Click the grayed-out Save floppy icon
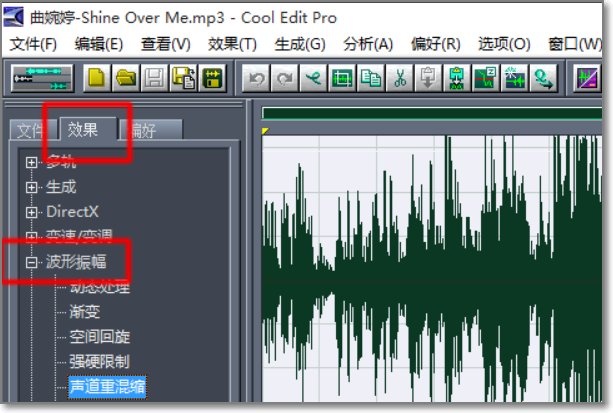Viewport: 613px width, 413px height. (x=154, y=78)
